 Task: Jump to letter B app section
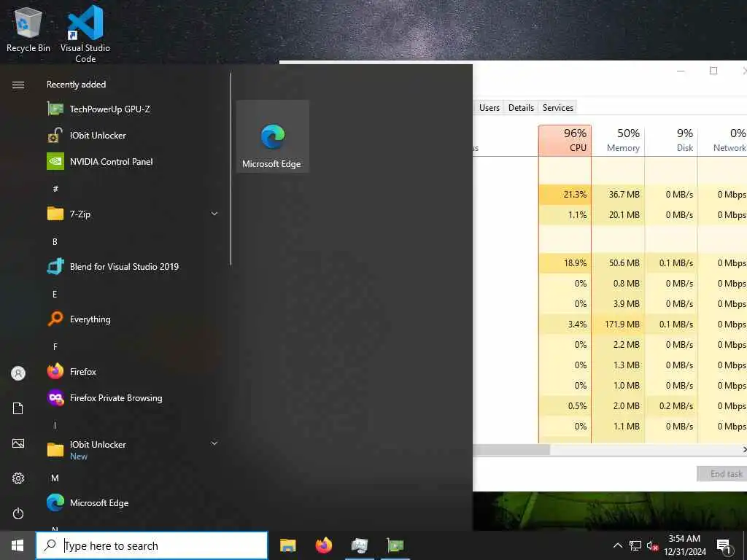pyautogui.click(x=55, y=242)
